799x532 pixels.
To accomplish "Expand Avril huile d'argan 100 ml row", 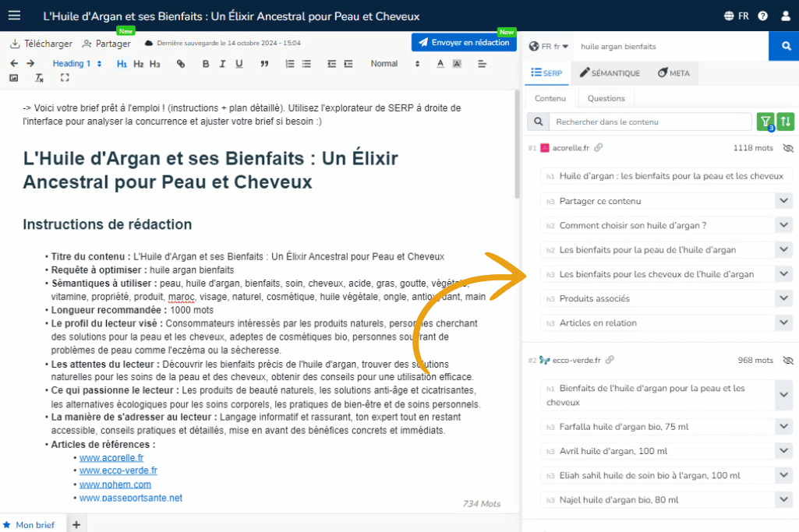I will [x=783, y=451].
